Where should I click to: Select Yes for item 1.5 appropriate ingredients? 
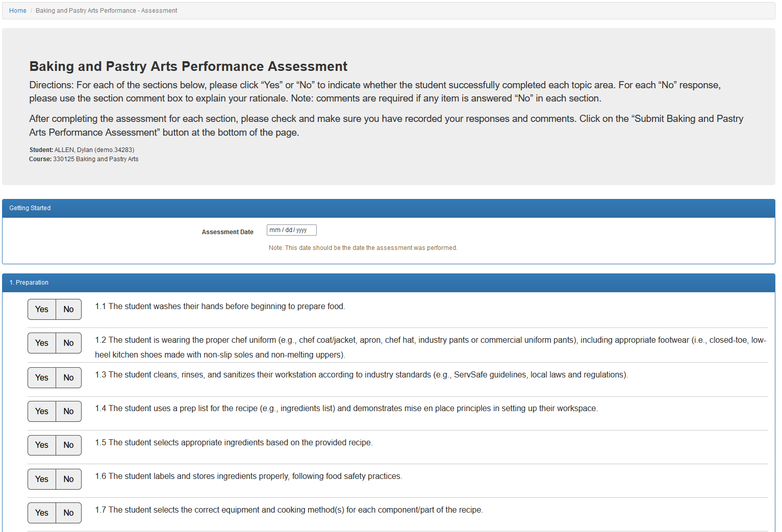42,445
